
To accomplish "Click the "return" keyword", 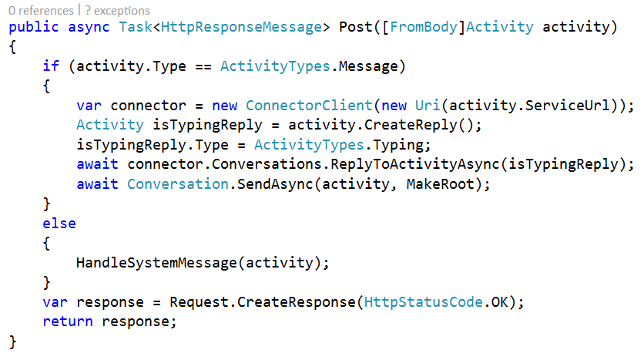I will 68,321.
